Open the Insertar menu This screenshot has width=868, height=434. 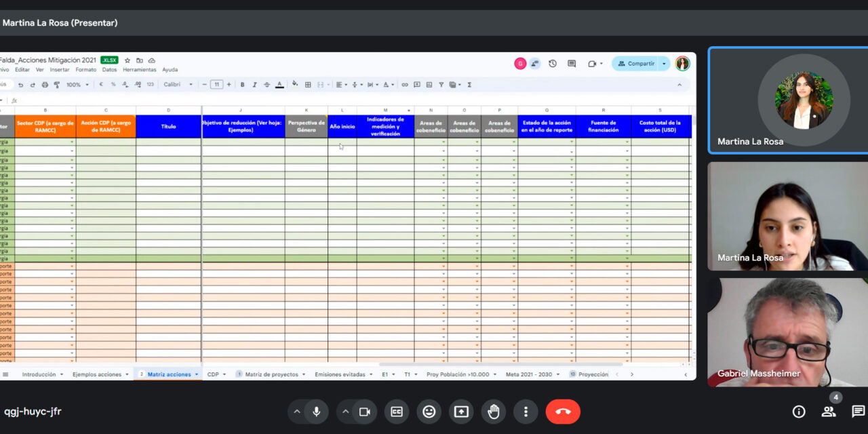(60, 70)
